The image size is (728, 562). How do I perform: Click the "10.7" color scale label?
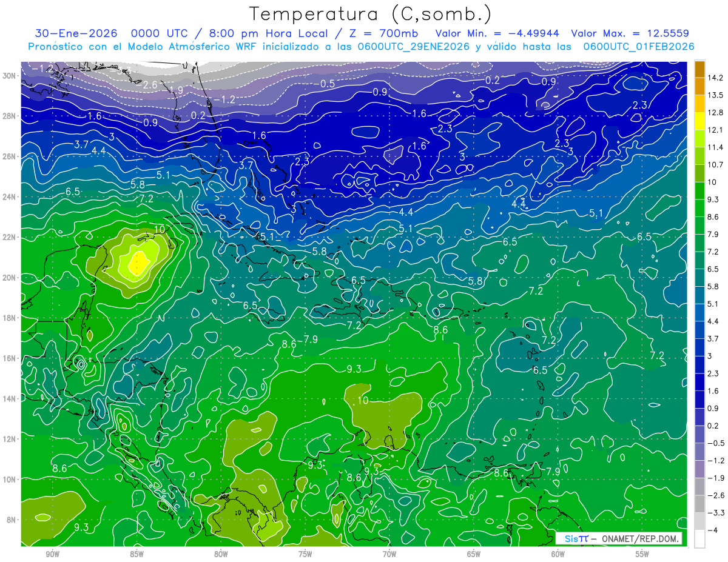715,165
